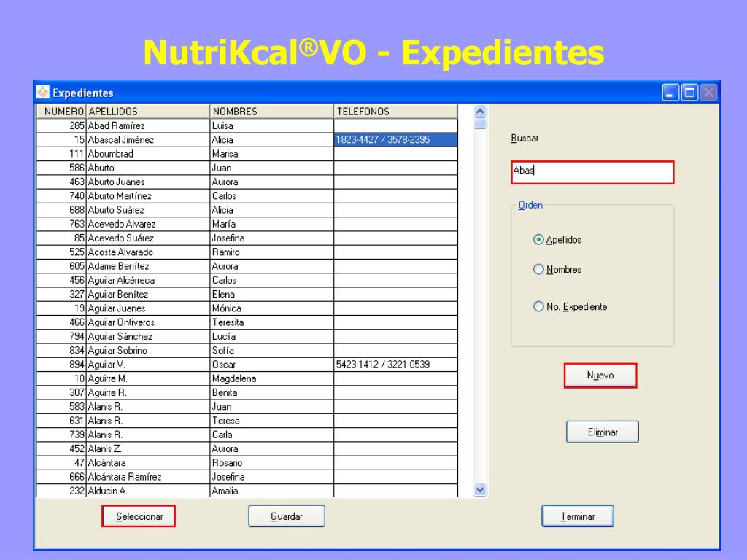
Task: Click the NUMERO column header
Action: coord(61,112)
